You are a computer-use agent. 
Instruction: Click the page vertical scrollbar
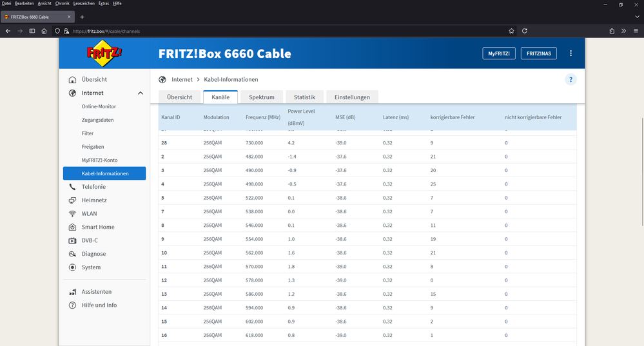coord(642,171)
